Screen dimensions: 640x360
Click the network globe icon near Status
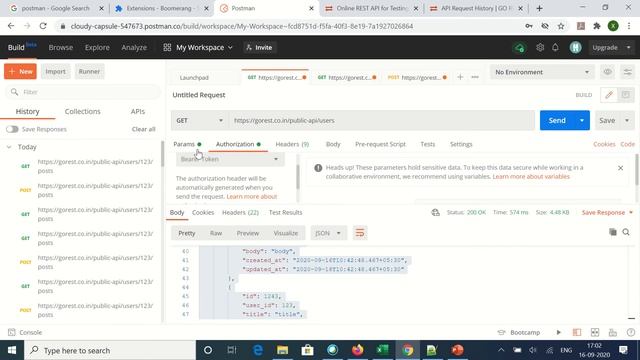pyautogui.click(x=436, y=212)
